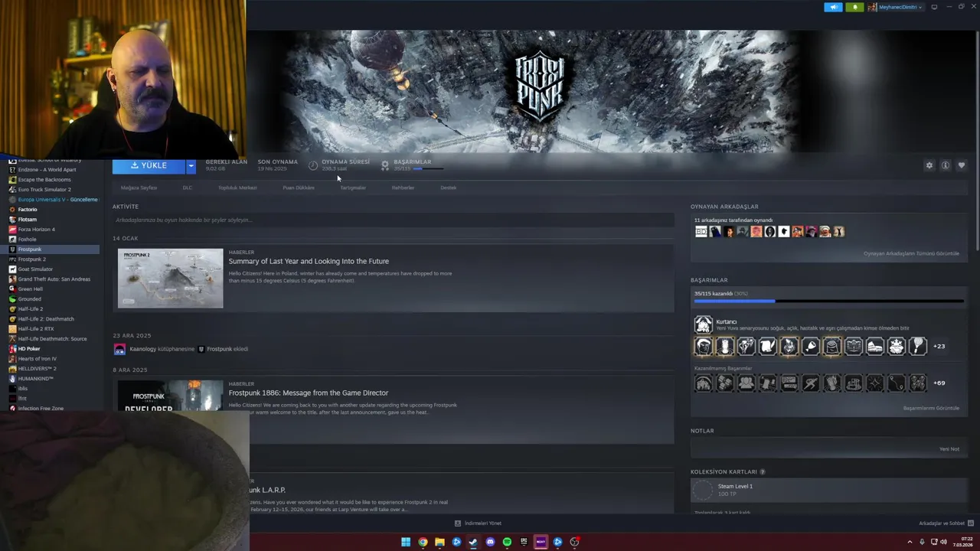Click the Steam taskbar icon

[x=473, y=542]
